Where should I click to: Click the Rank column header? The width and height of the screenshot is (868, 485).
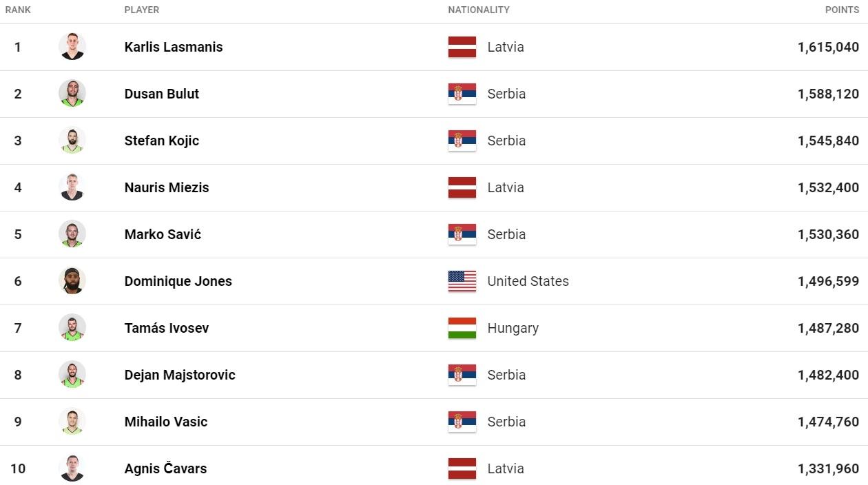tap(18, 10)
